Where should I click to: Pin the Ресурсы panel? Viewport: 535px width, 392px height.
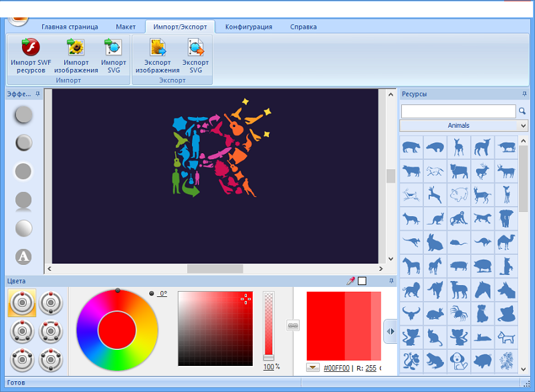(x=524, y=94)
